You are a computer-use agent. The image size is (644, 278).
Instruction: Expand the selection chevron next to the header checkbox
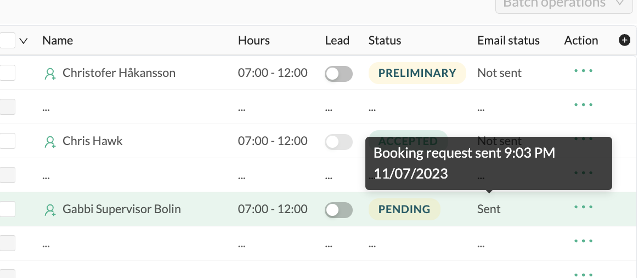(x=24, y=41)
